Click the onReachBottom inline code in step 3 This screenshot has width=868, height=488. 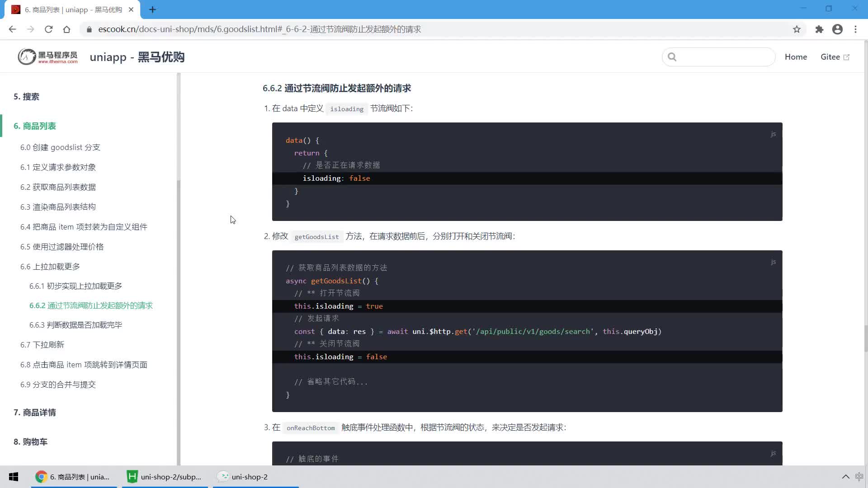[311, 428]
